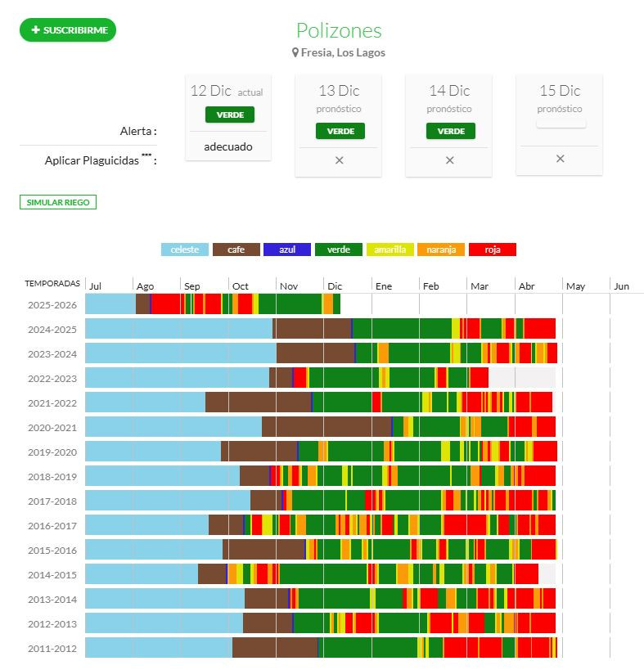
Task: Click the 2024-2025 season timeline bar
Action: (x=320, y=329)
